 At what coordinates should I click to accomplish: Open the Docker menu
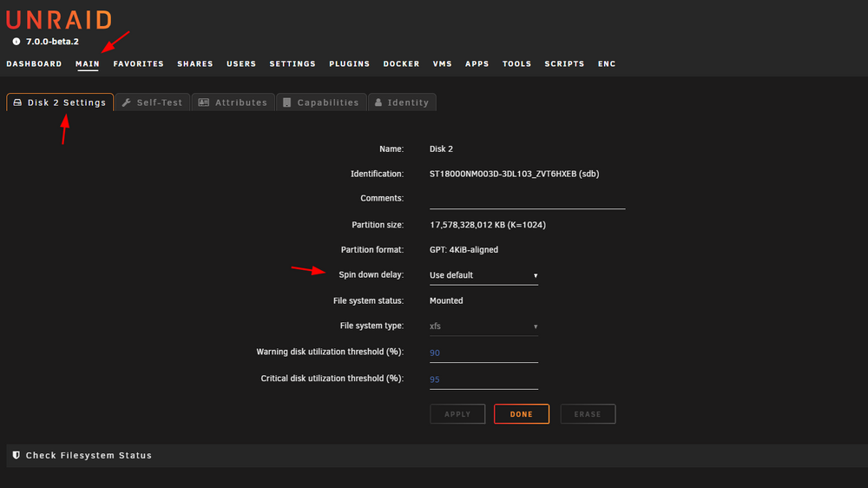[401, 63]
